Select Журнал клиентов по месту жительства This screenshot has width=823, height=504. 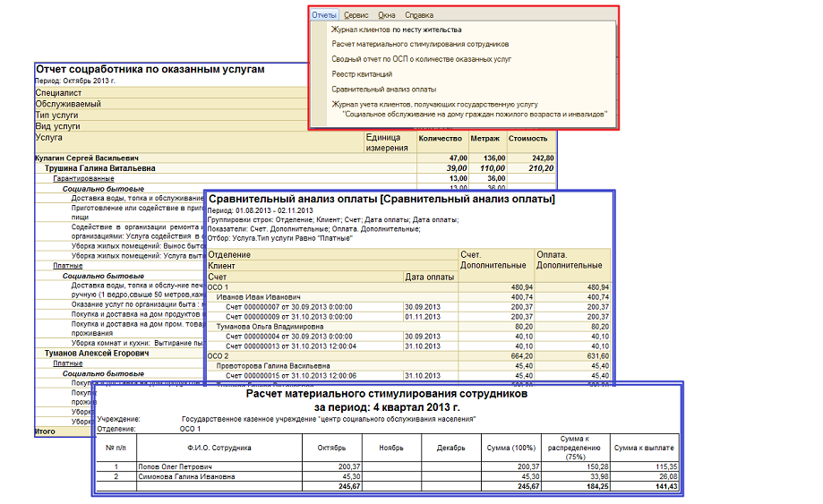point(397,30)
